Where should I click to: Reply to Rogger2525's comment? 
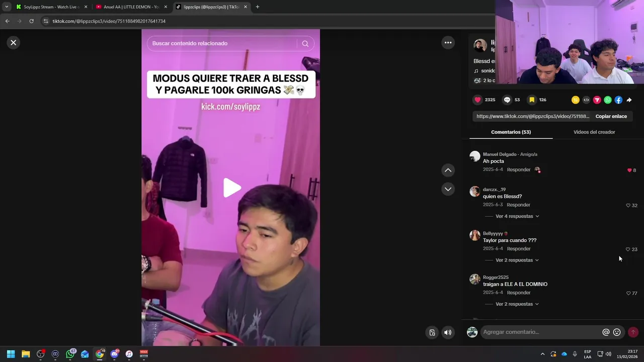click(x=519, y=293)
